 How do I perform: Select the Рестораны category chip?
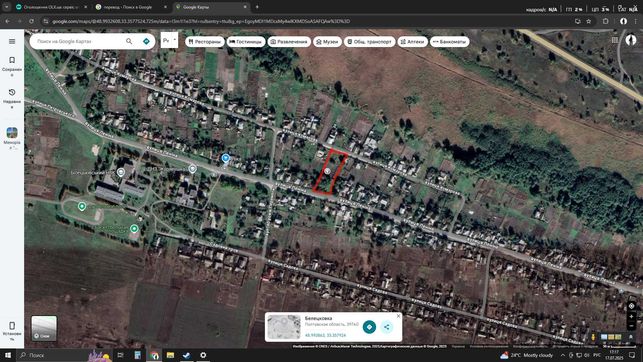tap(205, 41)
